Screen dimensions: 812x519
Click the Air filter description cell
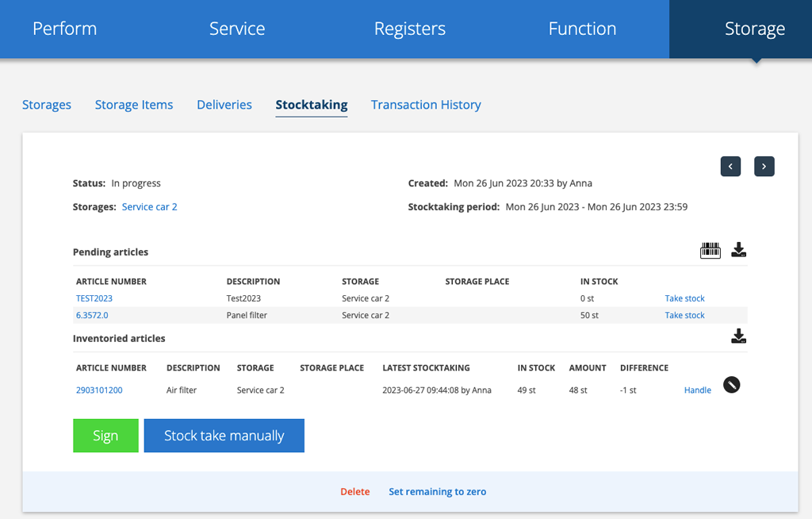182,390
